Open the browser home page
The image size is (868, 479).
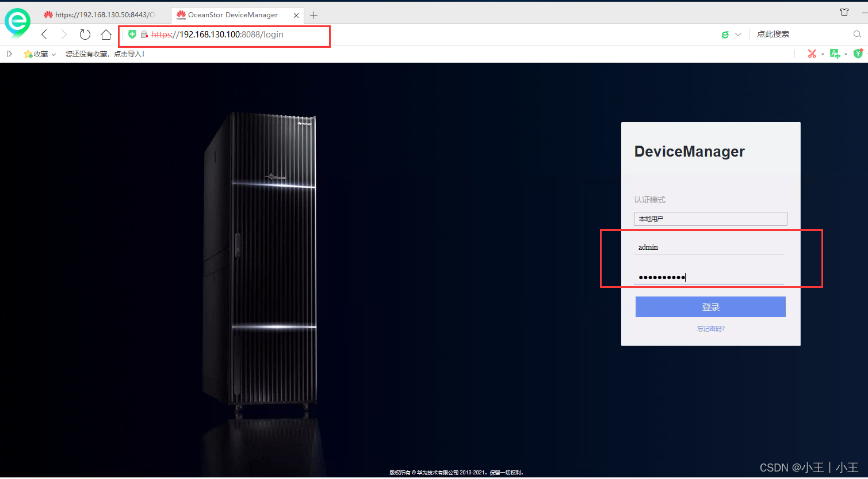pyautogui.click(x=106, y=35)
